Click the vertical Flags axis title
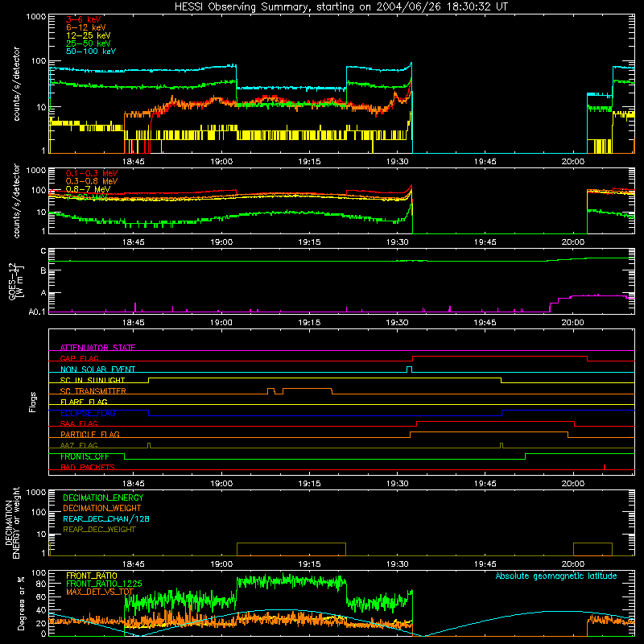The image size is (644, 644). (33, 402)
